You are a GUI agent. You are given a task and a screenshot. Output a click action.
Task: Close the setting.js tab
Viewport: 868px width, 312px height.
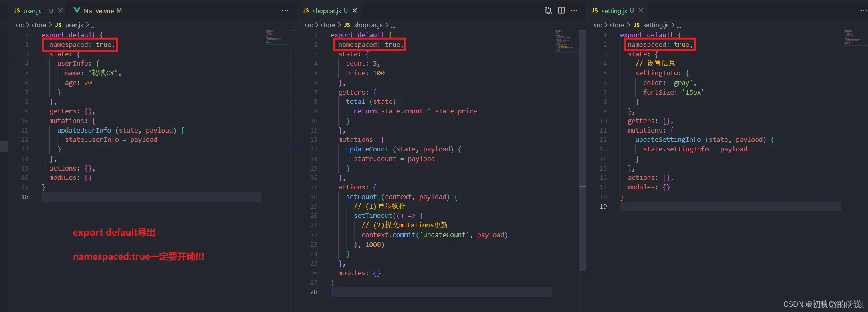pyautogui.click(x=641, y=11)
